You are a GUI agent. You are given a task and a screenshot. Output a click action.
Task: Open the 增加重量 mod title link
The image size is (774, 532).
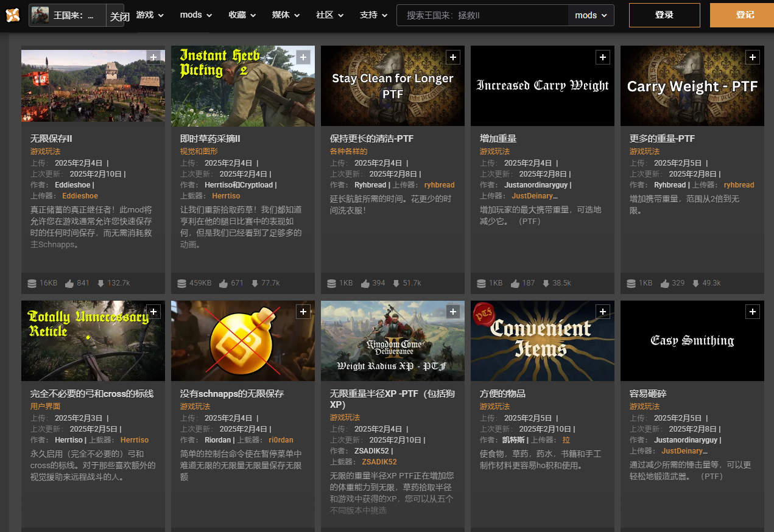pos(498,139)
